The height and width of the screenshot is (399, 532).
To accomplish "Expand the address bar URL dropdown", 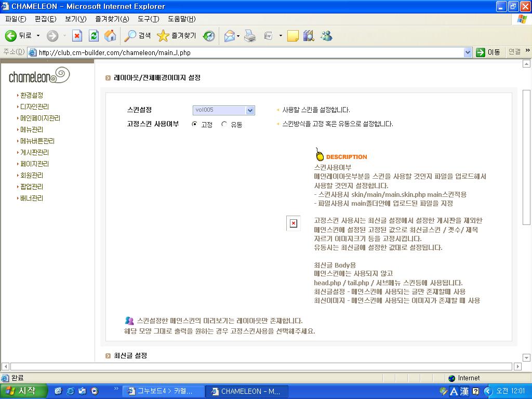I will [x=468, y=52].
